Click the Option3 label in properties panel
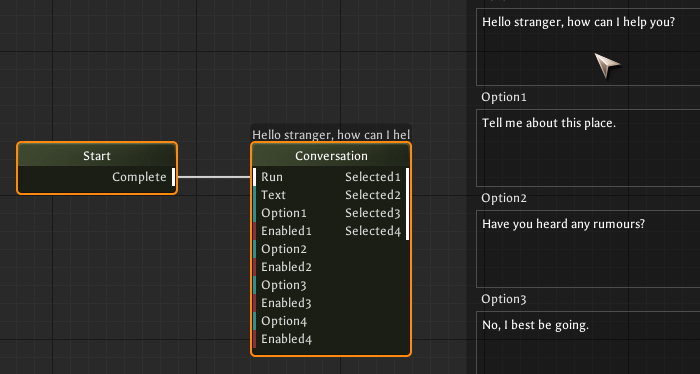700x374 pixels. (504, 299)
